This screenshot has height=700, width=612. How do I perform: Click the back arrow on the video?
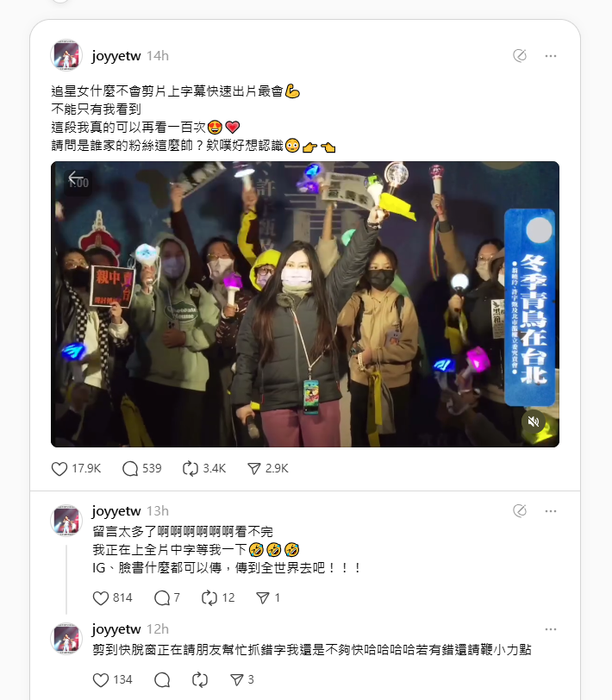(x=76, y=178)
